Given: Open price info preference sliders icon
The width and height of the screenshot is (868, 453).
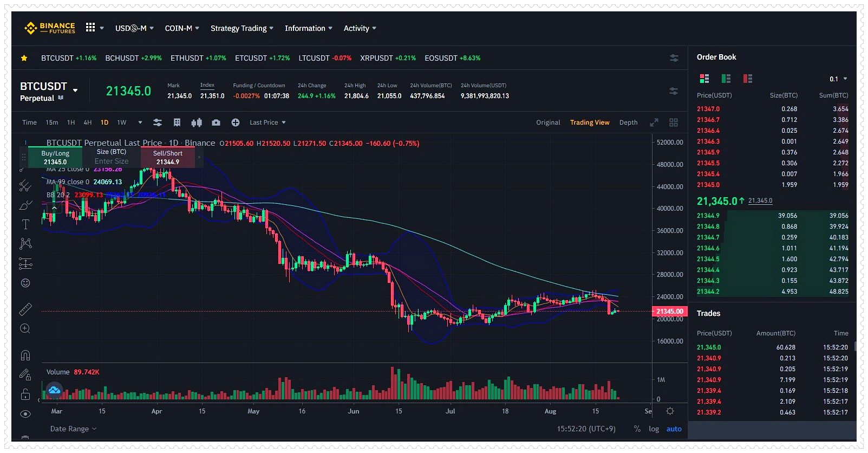Looking at the screenshot, I should point(674,91).
